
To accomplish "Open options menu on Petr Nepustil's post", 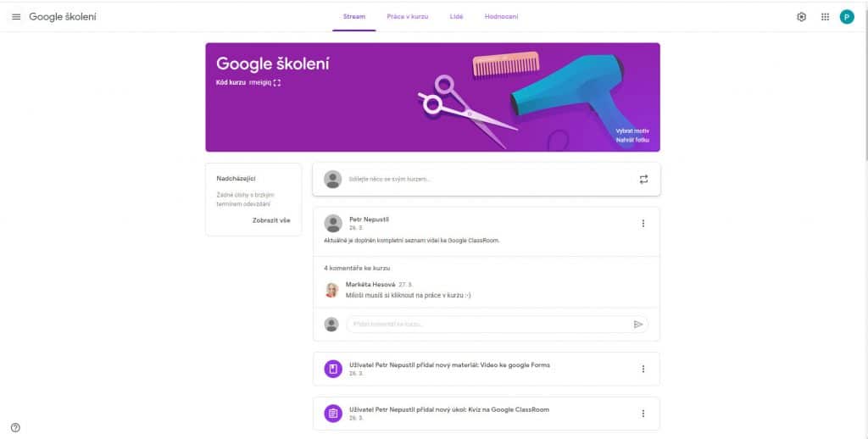I will (x=643, y=223).
